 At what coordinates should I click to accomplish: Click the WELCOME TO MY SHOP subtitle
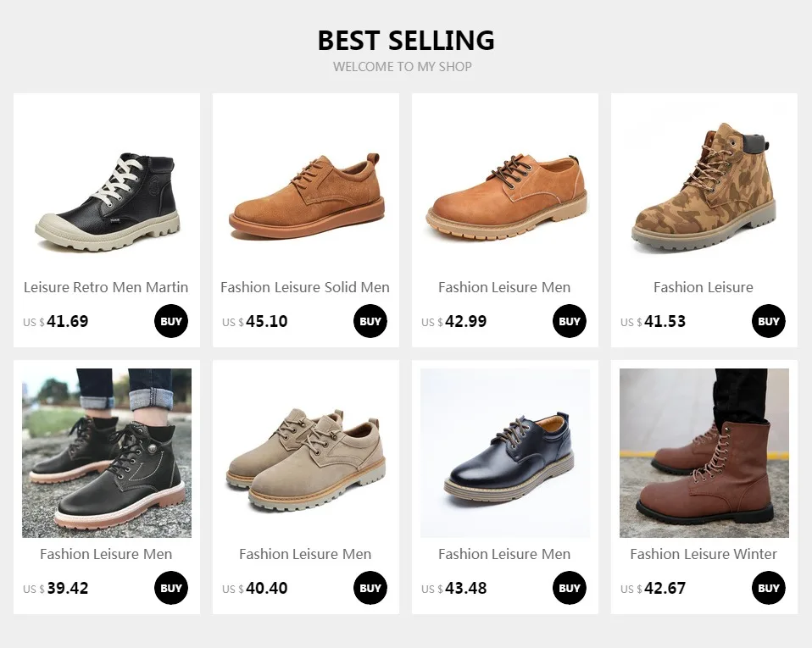coord(403,67)
